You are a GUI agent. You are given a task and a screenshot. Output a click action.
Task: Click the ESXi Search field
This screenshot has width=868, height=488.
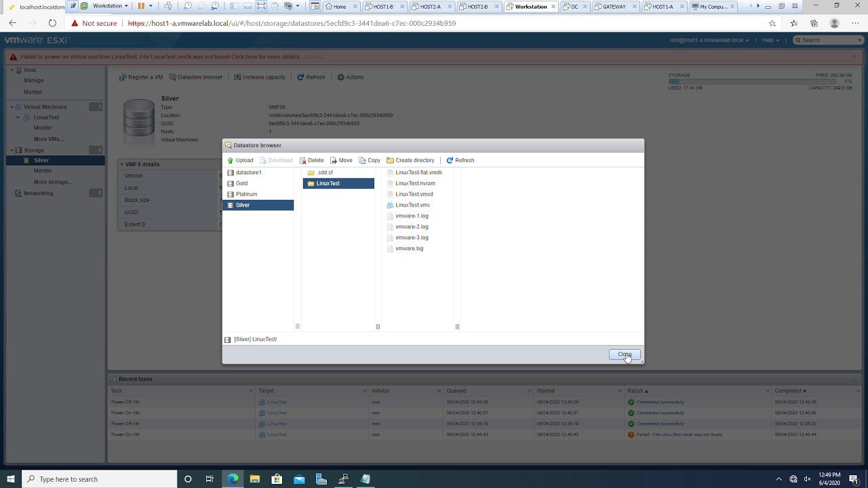point(827,40)
